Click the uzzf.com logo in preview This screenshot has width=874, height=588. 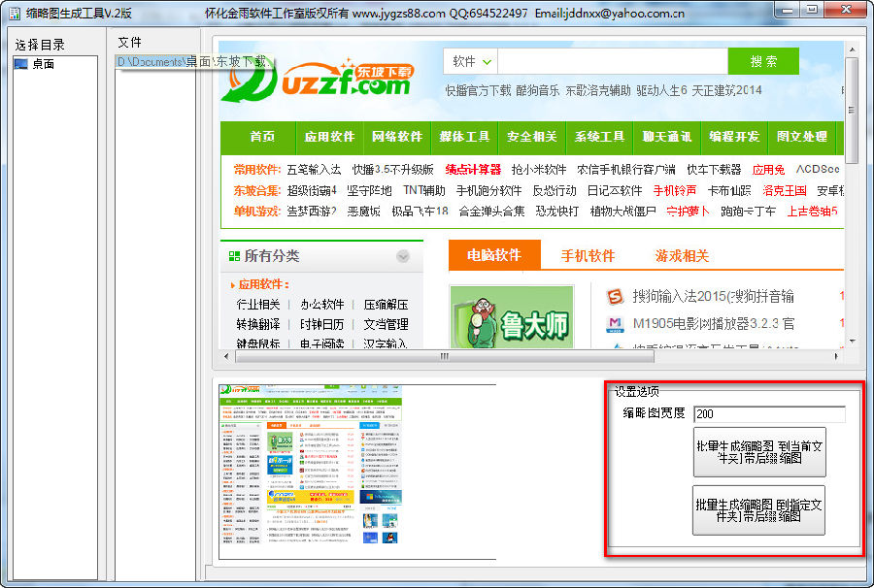tap(318, 82)
